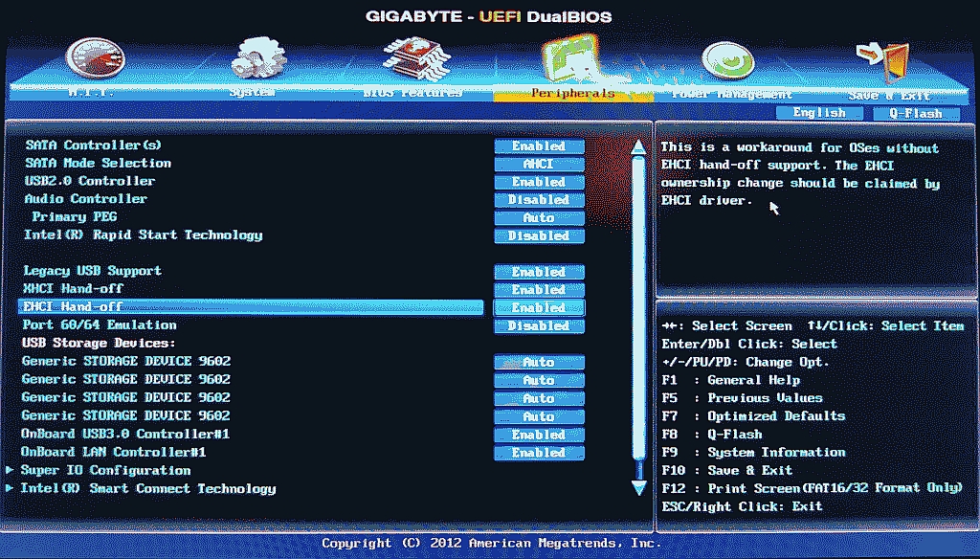
Task: Click the Power Management green button icon
Action: [727, 60]
